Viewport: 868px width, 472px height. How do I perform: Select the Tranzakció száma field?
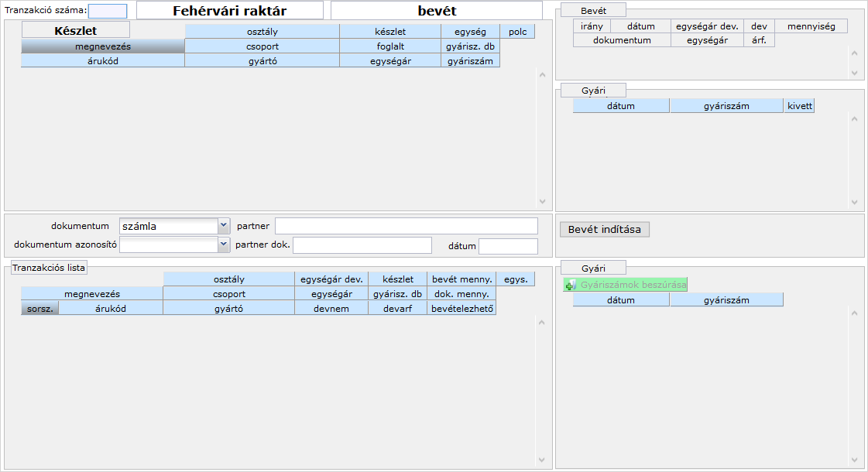(108, 11)
